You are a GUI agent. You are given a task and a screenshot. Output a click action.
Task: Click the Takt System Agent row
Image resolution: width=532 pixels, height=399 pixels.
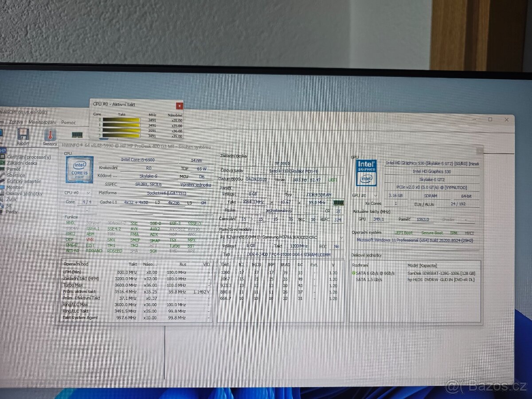tap(136, 317)
